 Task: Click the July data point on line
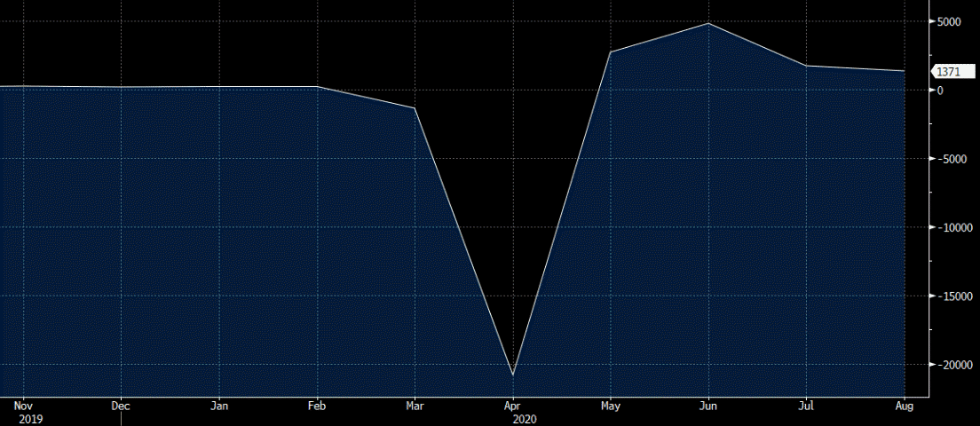806,66
